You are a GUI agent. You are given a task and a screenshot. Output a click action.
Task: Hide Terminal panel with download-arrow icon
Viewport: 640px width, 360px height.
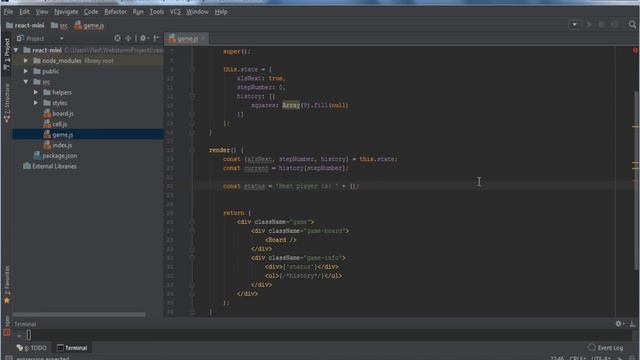point(632,324)
